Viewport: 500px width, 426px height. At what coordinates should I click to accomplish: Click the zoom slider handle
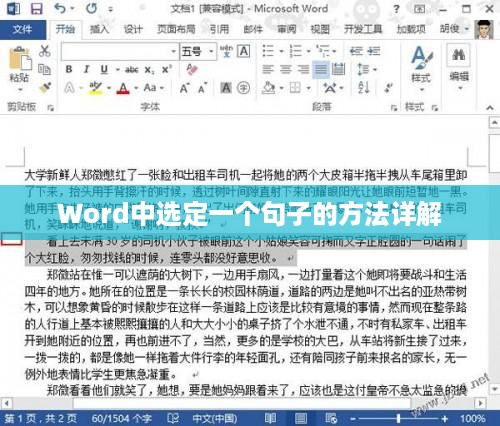(x=398, y=418)
